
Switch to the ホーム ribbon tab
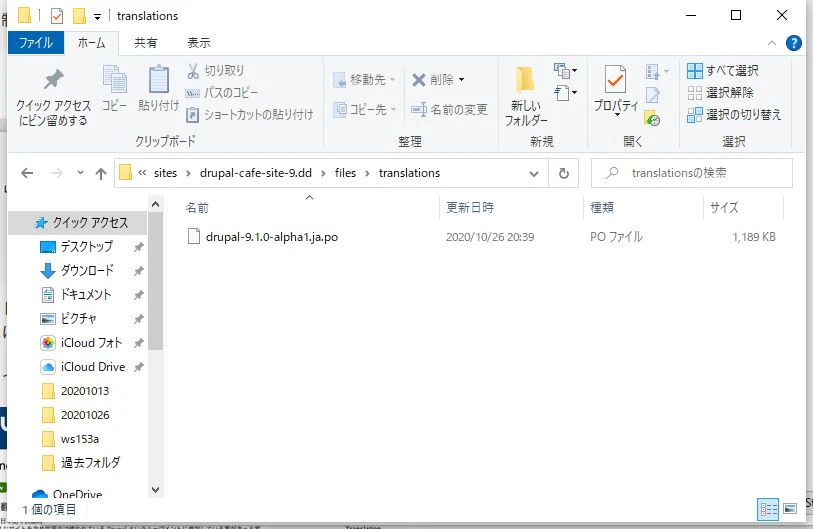tap(92, 43)
